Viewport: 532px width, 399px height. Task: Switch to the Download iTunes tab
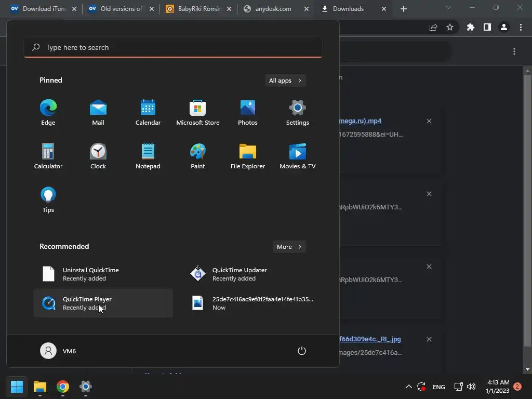coord(43,9)
